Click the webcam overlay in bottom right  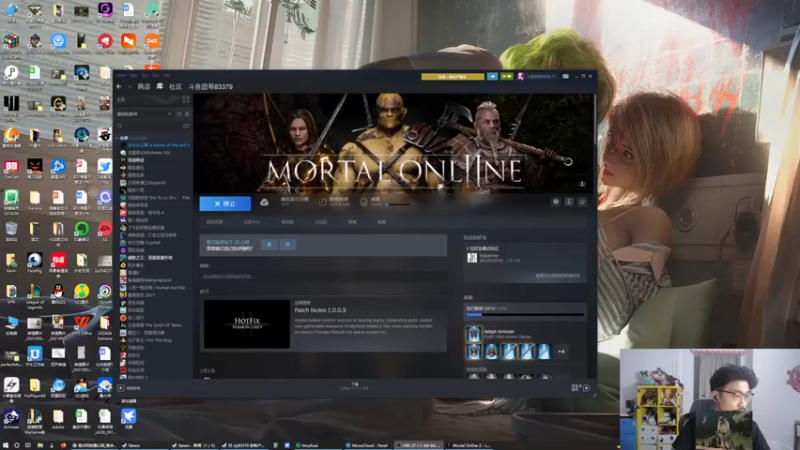(710, 399)
